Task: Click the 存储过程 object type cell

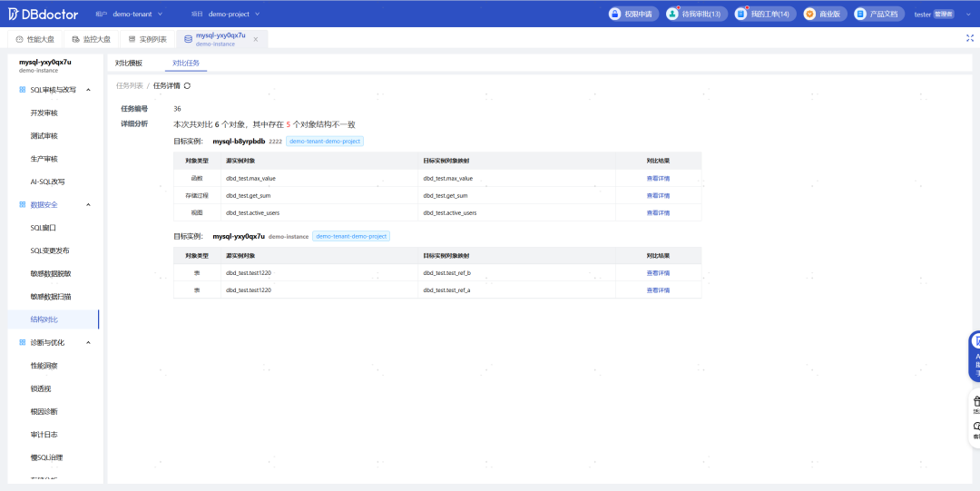Action: tap(197, 196)
